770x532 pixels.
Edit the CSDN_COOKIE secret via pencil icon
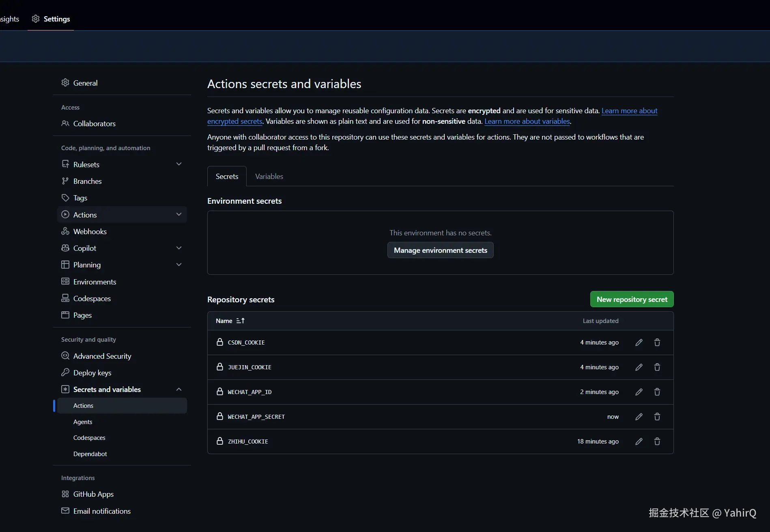(639, 342)
